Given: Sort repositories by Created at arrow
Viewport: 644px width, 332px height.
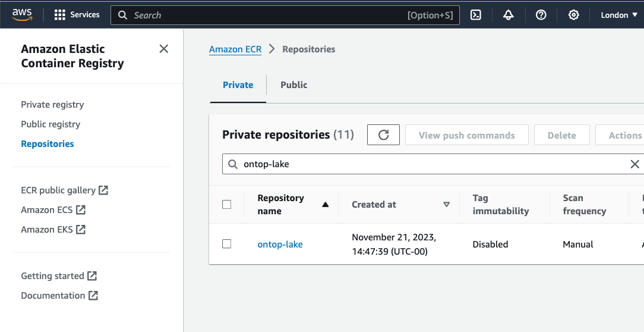Looking at the screenshot, I should pyautogui.click(x=446, y=205).
